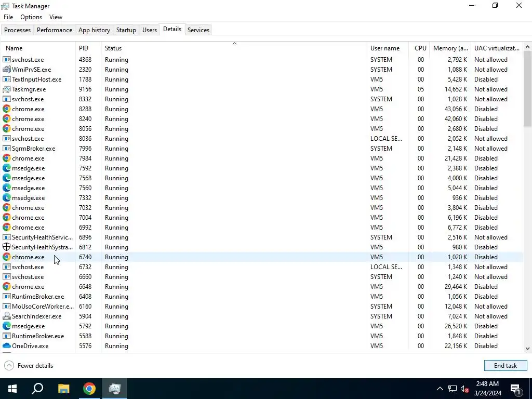Image resolution: width=532 pixels, height=399 pixels.
Task: Sort by the Status column header
Action: (234, 48)
